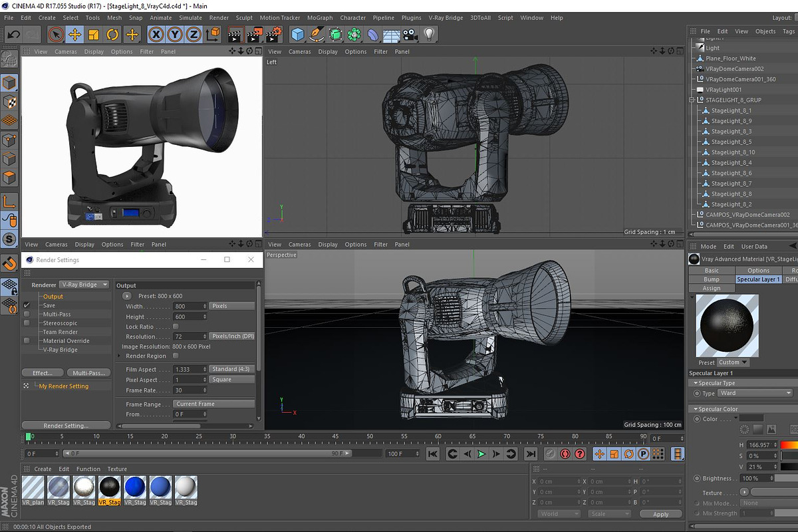798x532 pixels.
Task: Click the Planar Workplane icon
Action: coord(9,305)
